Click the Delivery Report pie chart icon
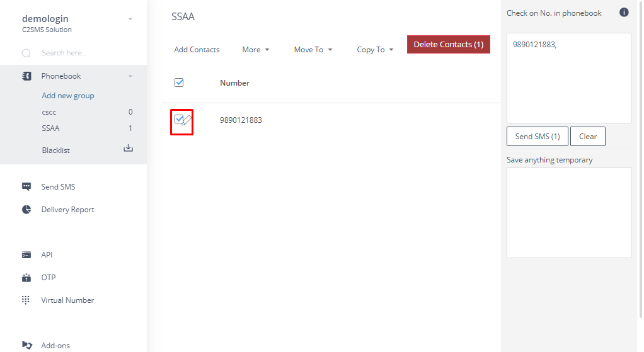644x352 pixels. click(x=26, y=210)
